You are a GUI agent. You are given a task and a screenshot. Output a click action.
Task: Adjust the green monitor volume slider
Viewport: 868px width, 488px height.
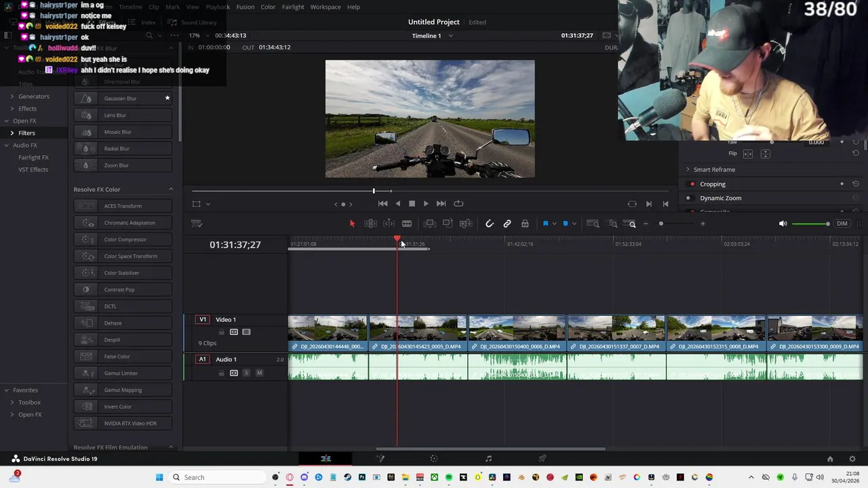(x=811, y=224)
